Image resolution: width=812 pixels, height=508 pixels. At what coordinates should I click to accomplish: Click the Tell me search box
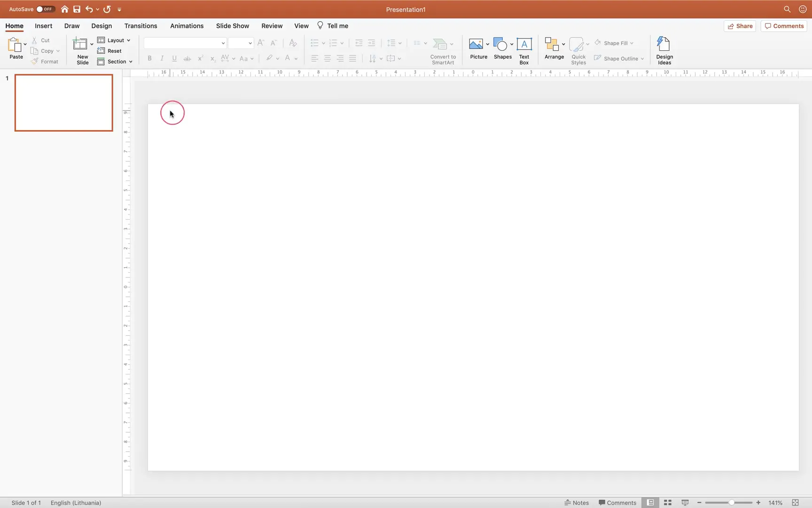333,26
